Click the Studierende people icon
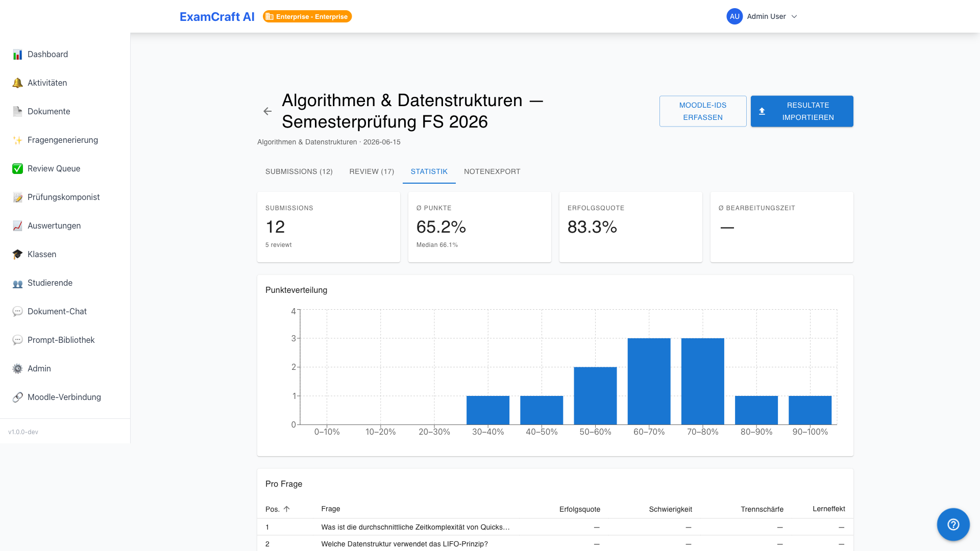The image size is (980, 551). (x=17, y=283)
